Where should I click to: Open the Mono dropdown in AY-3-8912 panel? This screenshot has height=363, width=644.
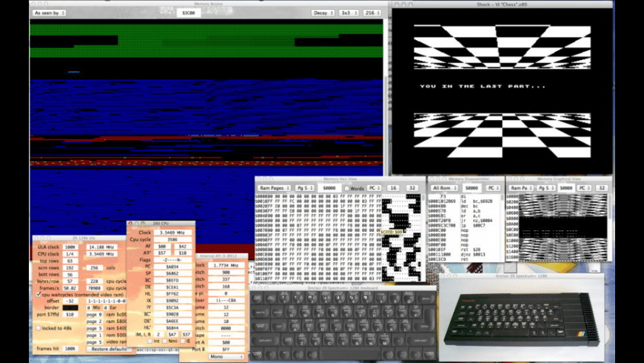point(226,356)
